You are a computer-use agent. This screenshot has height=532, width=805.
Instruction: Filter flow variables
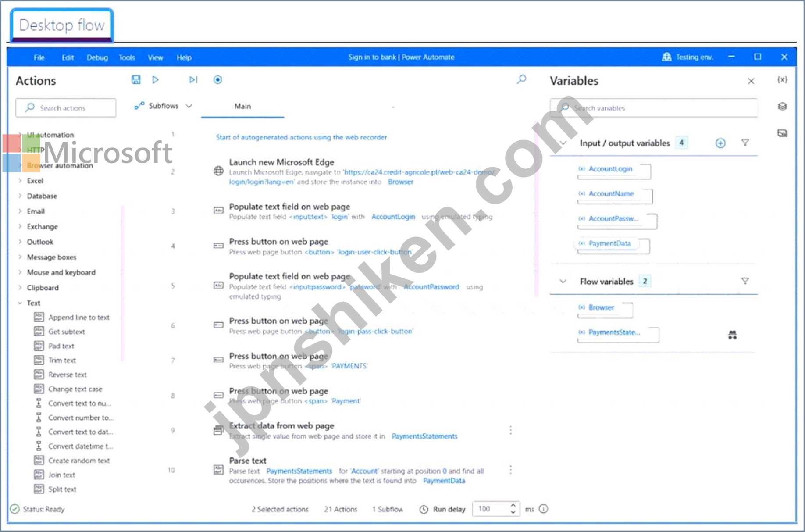(x=745, y=281)
